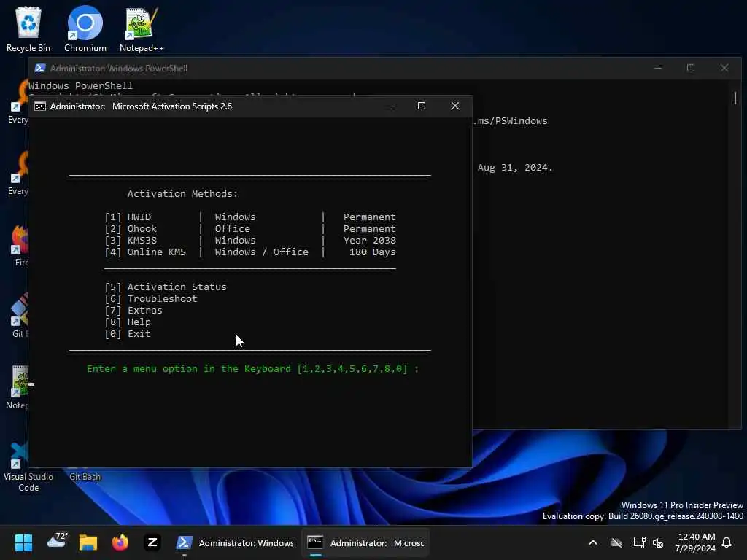This screenshot has width=747, height=560.
Task: Click the '[6] Troubleshoot' line
Action: pyautogui.click(x=150, y=298)
